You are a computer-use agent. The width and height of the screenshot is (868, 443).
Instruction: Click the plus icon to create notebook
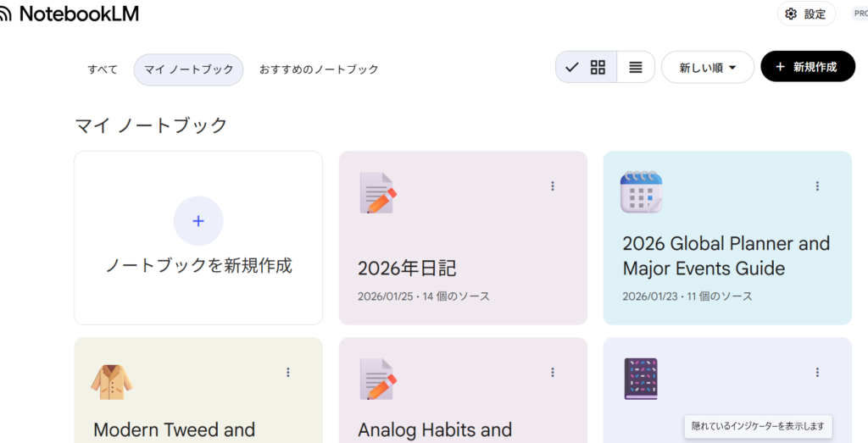coord(198,221)
